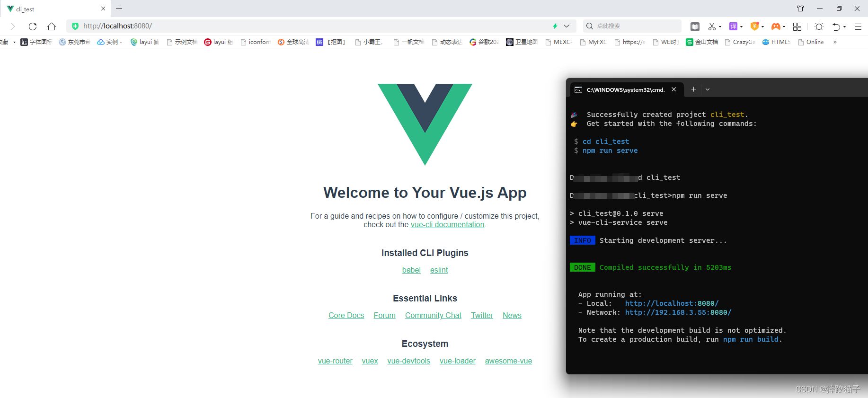
Task: Open the layui bookmark with red G icon
Action: pyautogui.click(x=219, y=42)
